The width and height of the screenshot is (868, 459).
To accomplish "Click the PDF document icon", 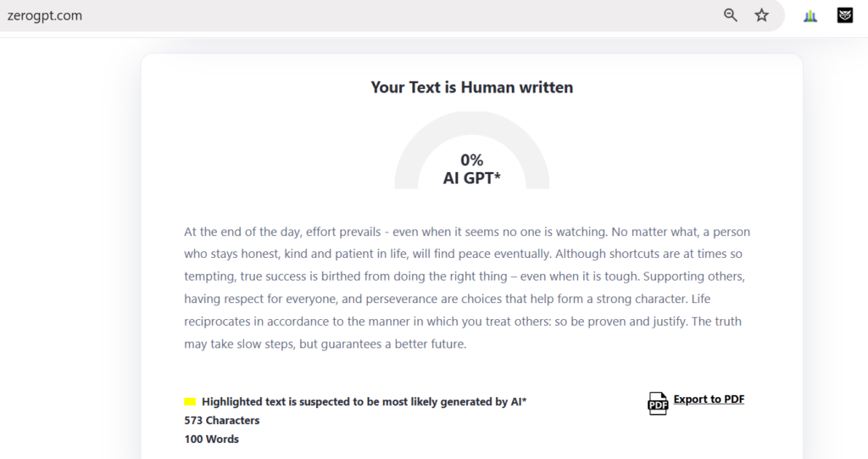I will click(x=658, y=403).
